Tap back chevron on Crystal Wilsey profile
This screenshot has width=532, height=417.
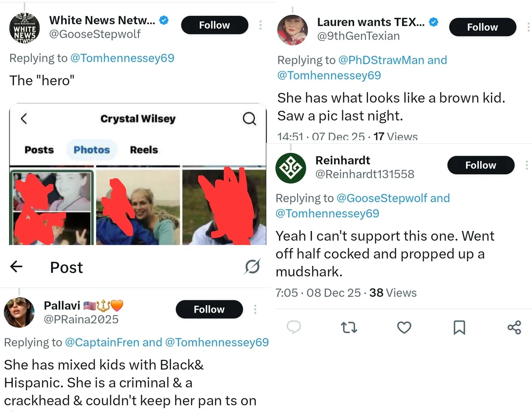coord(24,119)
